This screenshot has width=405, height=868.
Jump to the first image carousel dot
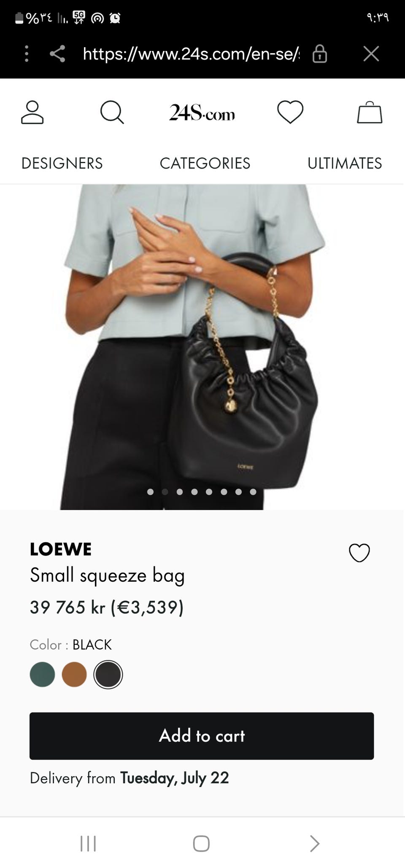pyautogui.click(x=150, y=492)
